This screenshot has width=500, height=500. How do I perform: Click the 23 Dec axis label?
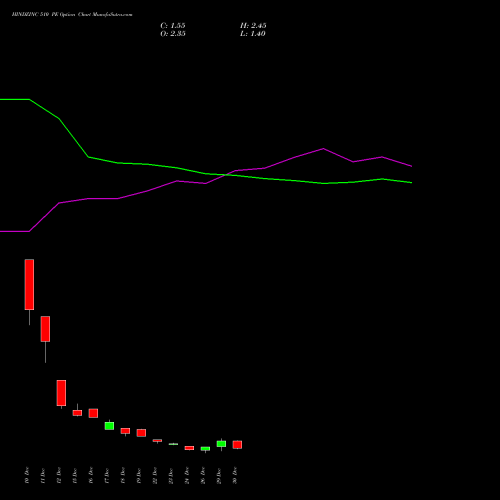(171, 475)
